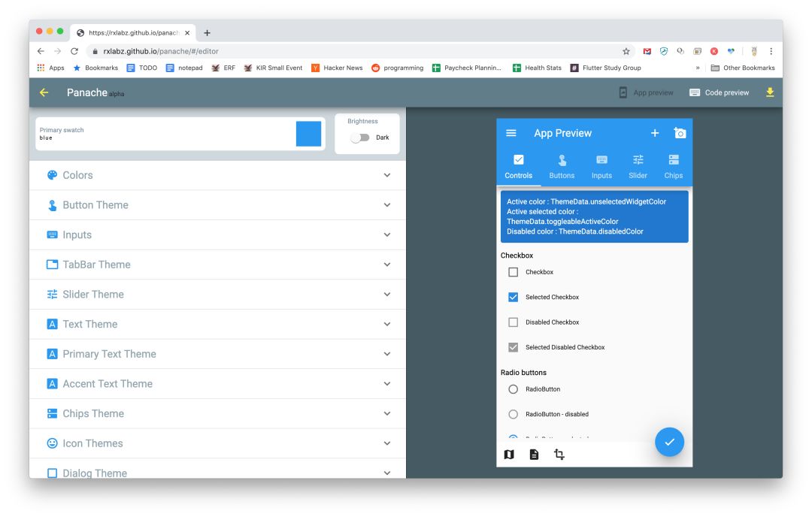The width and height of the screenshot is (812, 517).
Task: Switch to App preview mode
Action: pyautogui.click(x=647, y=92)
